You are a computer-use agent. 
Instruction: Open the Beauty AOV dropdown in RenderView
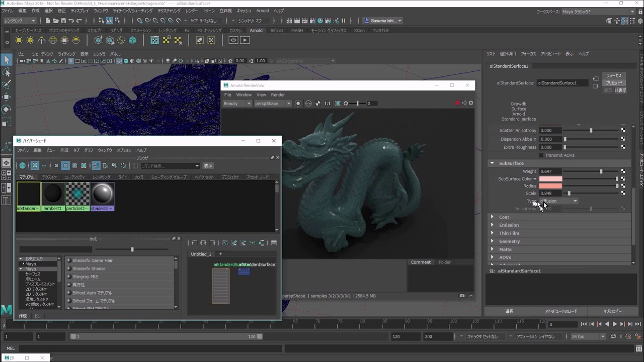click(236, 104)
